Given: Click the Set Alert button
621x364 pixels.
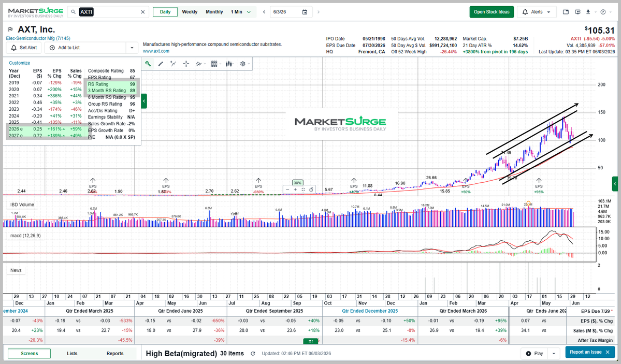Looking at the screenshot, I should (x=24, y=48).
